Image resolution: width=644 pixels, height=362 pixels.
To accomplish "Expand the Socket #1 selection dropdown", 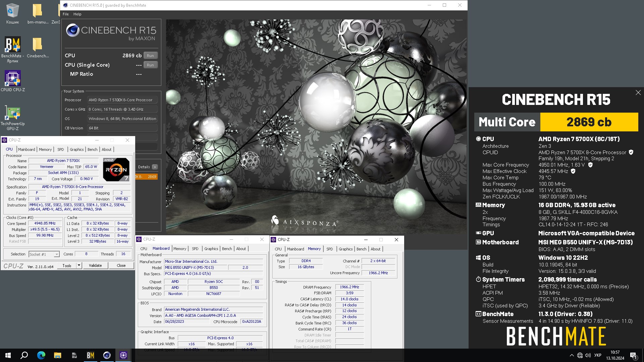I will (x=57, y=254).
